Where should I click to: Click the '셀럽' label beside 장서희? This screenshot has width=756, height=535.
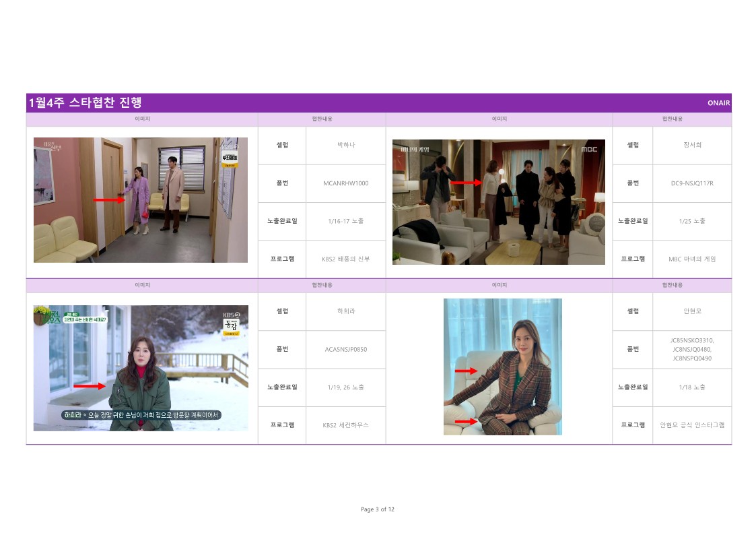coord(633,145)
